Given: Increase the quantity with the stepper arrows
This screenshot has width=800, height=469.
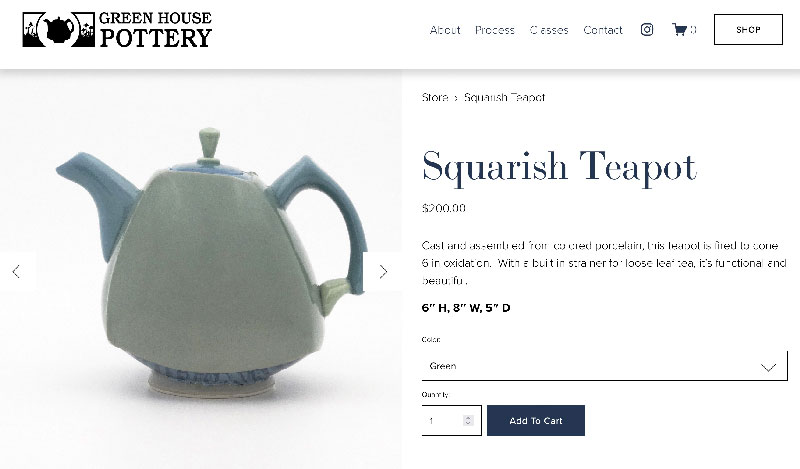Looking at the screenshot, I should tap(468, 417).
